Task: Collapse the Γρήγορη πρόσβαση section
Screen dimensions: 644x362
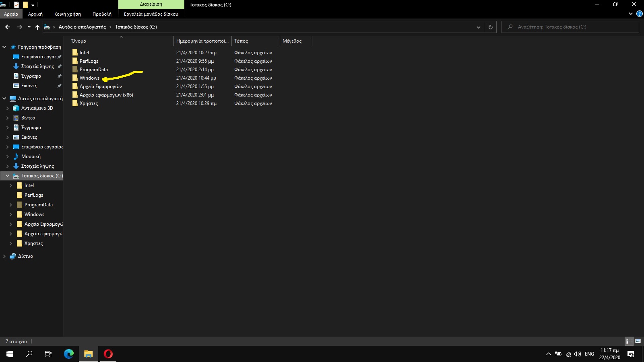Action: pos(4,47)
